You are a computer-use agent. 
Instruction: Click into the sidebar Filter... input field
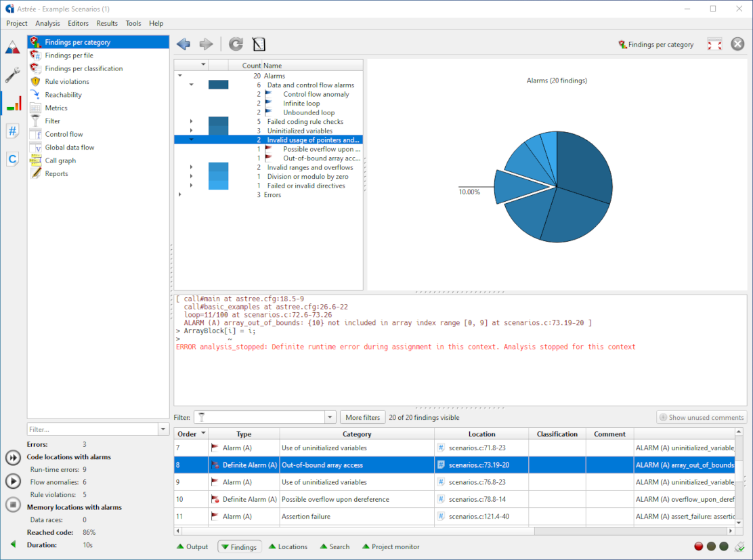93,429
